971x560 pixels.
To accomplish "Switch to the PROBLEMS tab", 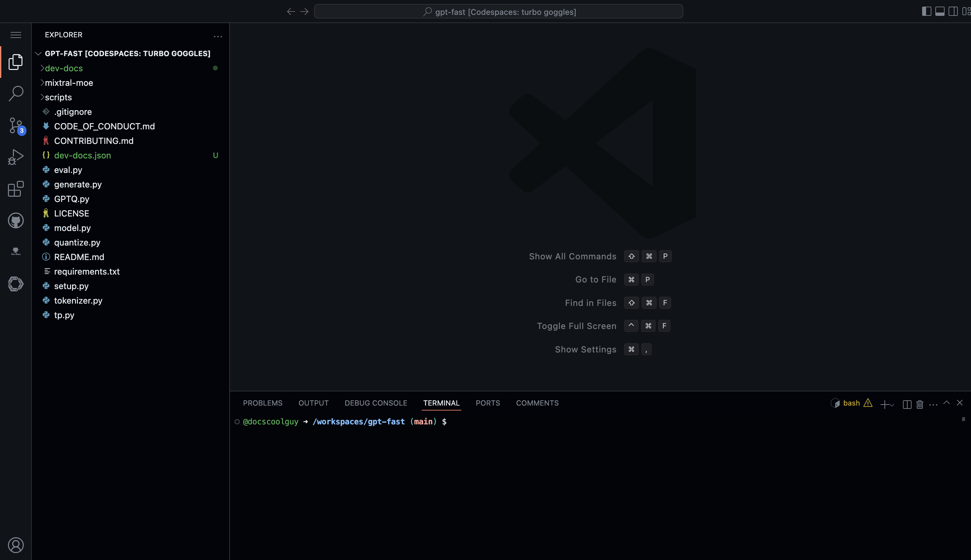I will coord(263,403).
